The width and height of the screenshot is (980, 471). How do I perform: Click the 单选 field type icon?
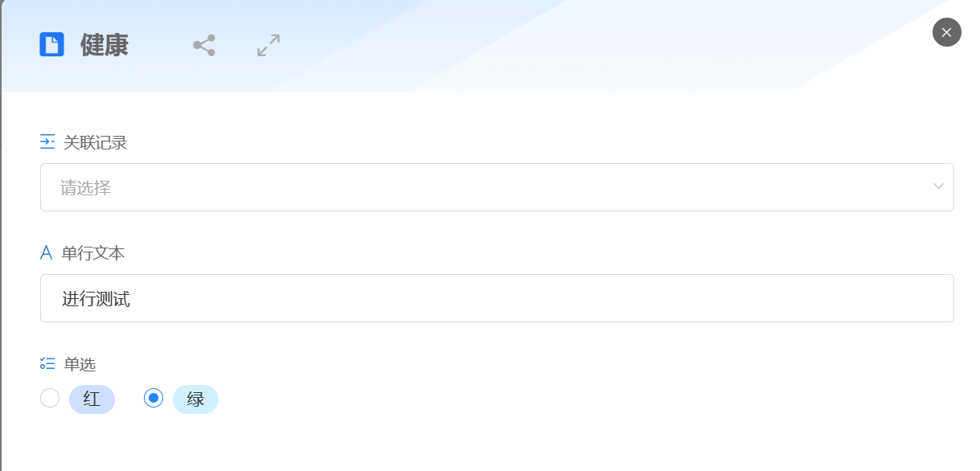[47, 364]
